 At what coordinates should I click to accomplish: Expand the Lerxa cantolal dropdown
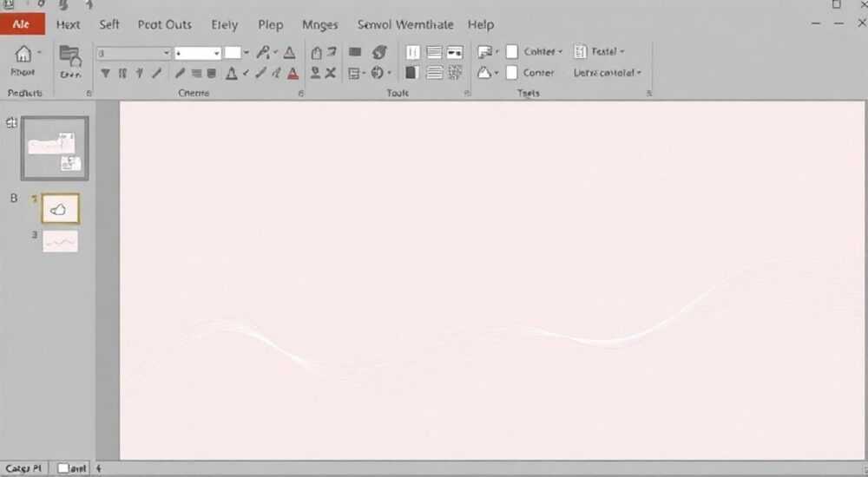click(608, 73)
